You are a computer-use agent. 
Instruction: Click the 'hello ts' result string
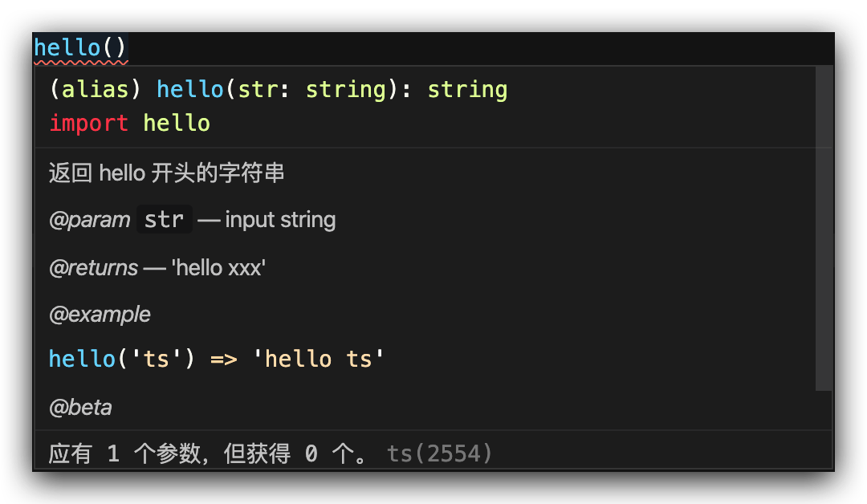319,359
